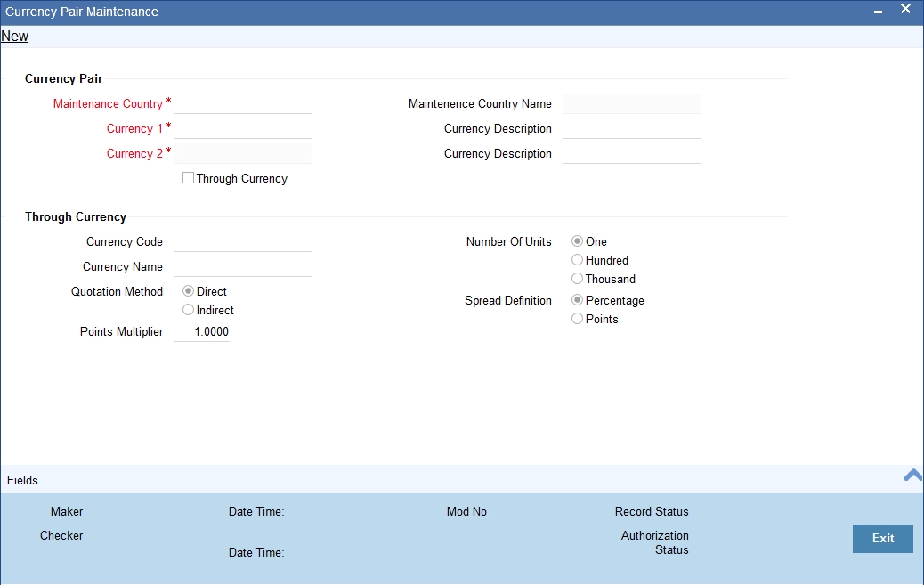Minimize the Currency Pair Maintenance window
This screenshot has width=924, height=586.
(878, 12)
